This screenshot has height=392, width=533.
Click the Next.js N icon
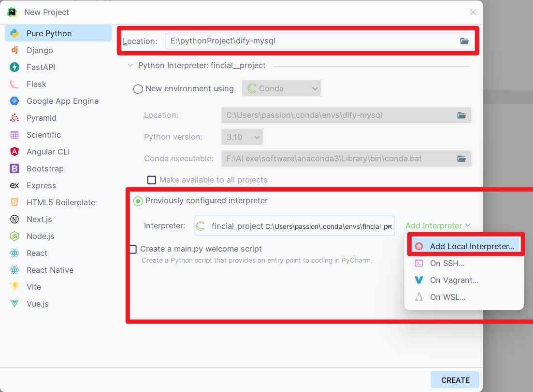tap(14, 219)
